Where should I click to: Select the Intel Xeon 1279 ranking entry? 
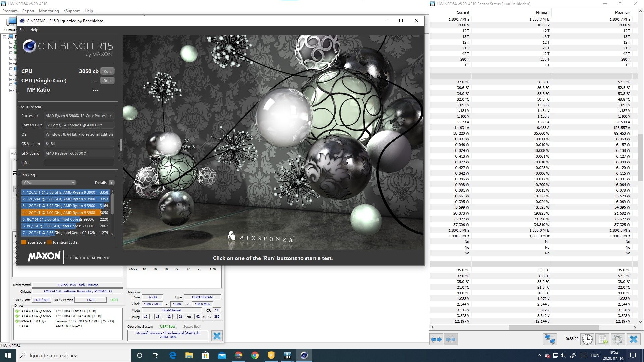pyautogui.click(x=65, y=233)
